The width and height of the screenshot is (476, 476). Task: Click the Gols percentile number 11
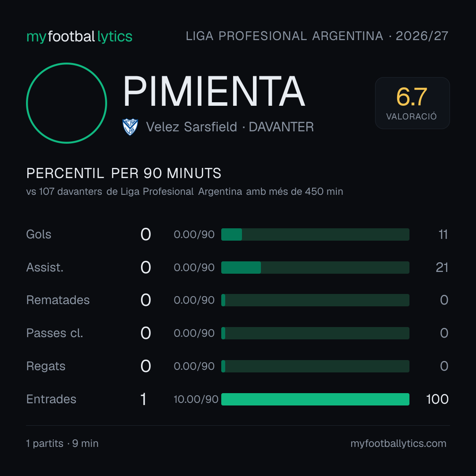coord(443,234)
